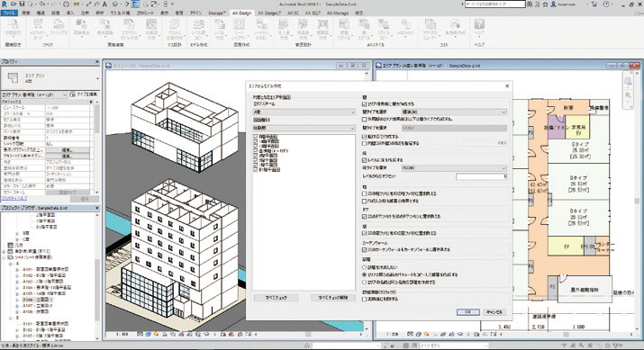Click the すべてチェック button
The width and height of the screenshot is (644, 350).
276,298
